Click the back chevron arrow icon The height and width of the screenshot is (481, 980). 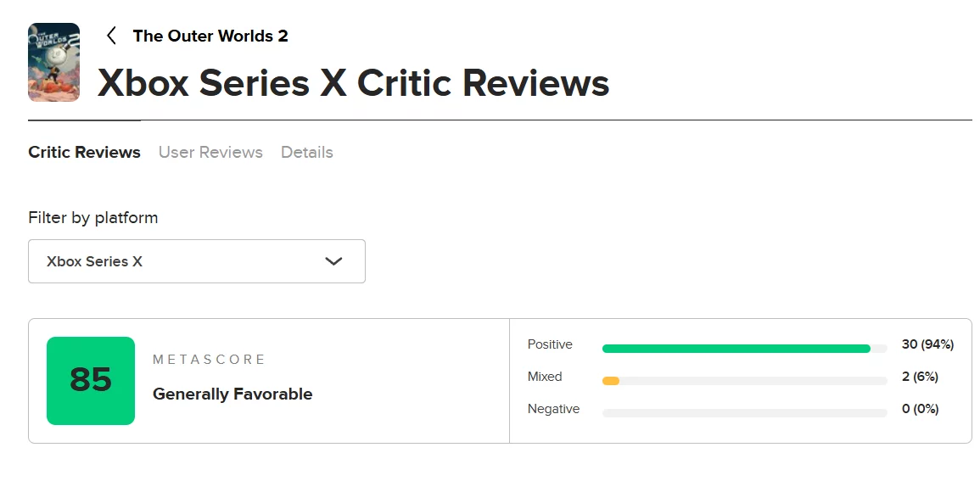click(110, 36)
